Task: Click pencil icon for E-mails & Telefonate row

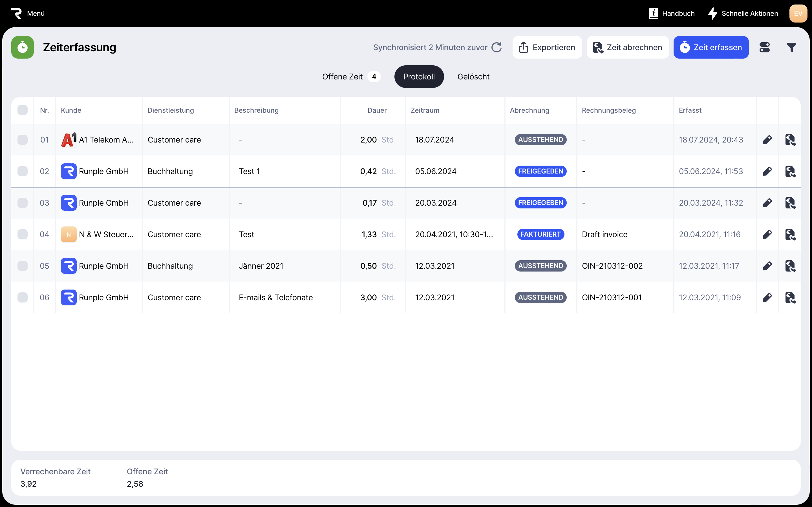Action: tap(767, 297)
